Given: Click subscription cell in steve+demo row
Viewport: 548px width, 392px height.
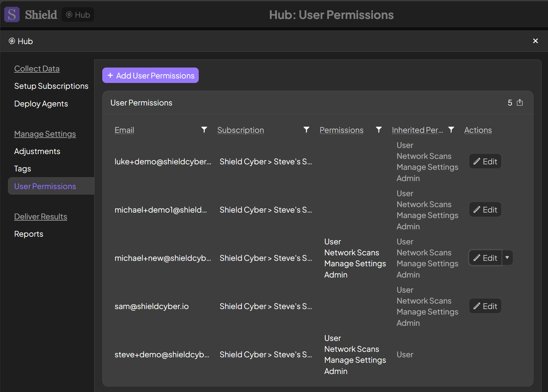Looking at the screenshot, I should click(266, 354).
